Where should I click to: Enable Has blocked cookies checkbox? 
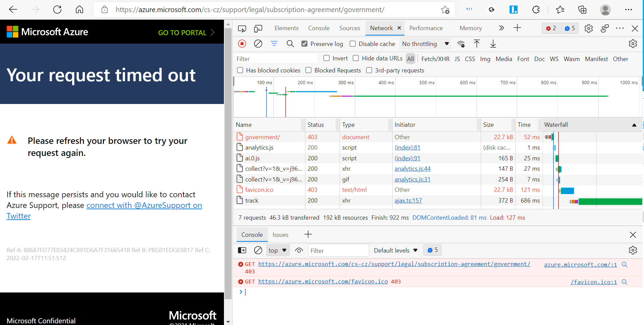point(240,70)
